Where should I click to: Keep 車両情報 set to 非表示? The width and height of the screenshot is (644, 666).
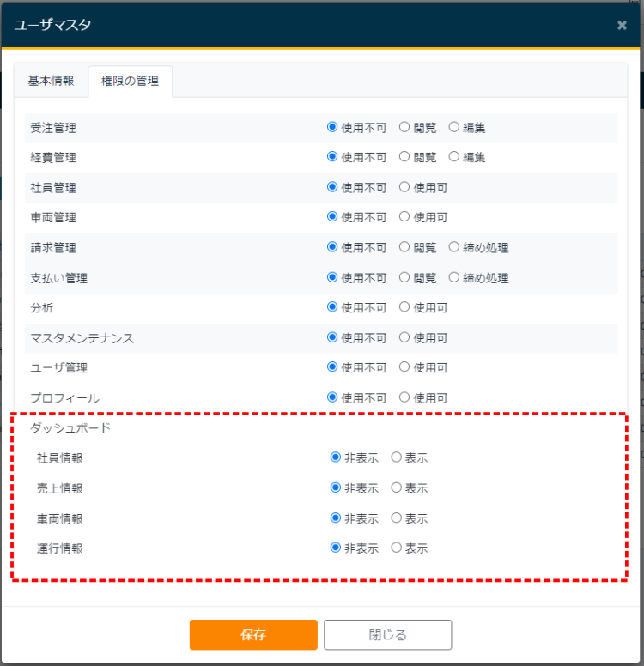click(336, 518)
